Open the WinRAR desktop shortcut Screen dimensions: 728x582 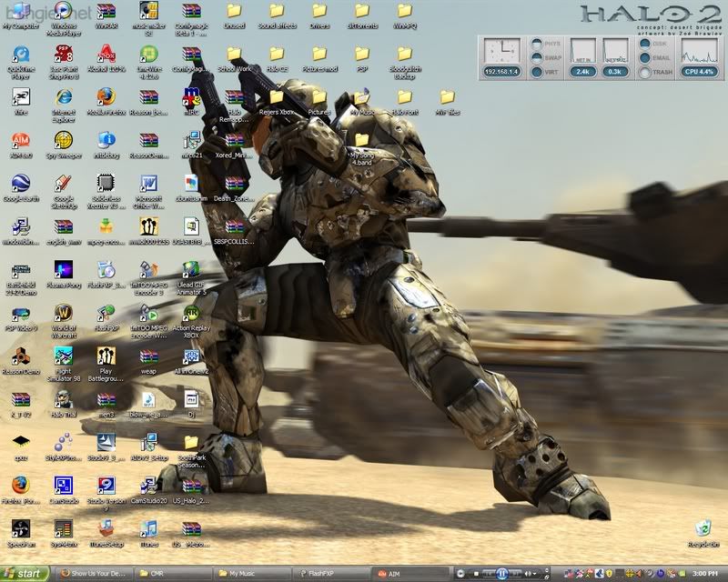point(106,15)
